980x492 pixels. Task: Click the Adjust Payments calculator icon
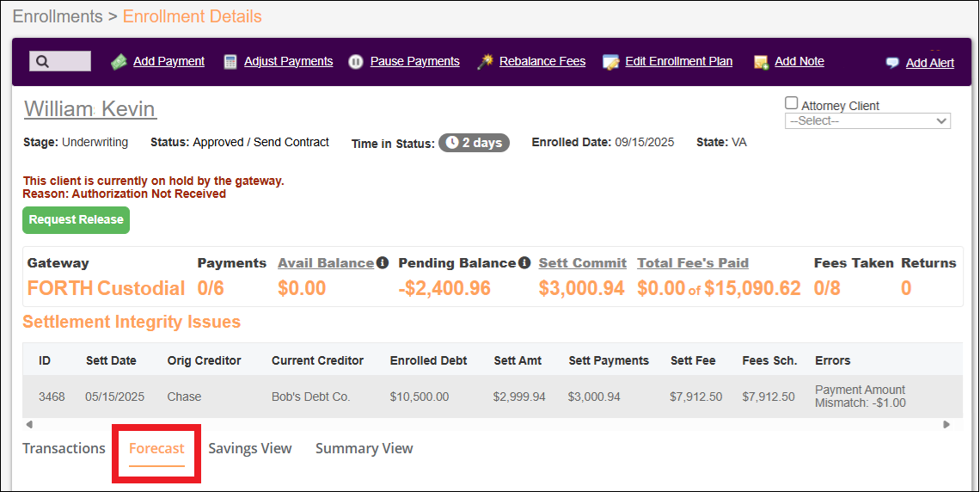[230, 62]
